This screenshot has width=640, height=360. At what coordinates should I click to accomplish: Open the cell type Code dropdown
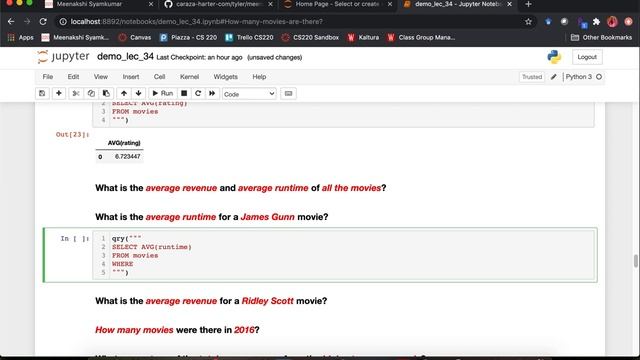point(249,94)
